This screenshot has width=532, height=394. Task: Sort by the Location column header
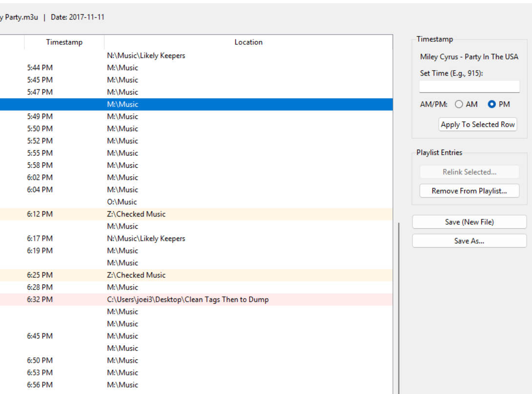pyautogui.click(x=248, y=42)
